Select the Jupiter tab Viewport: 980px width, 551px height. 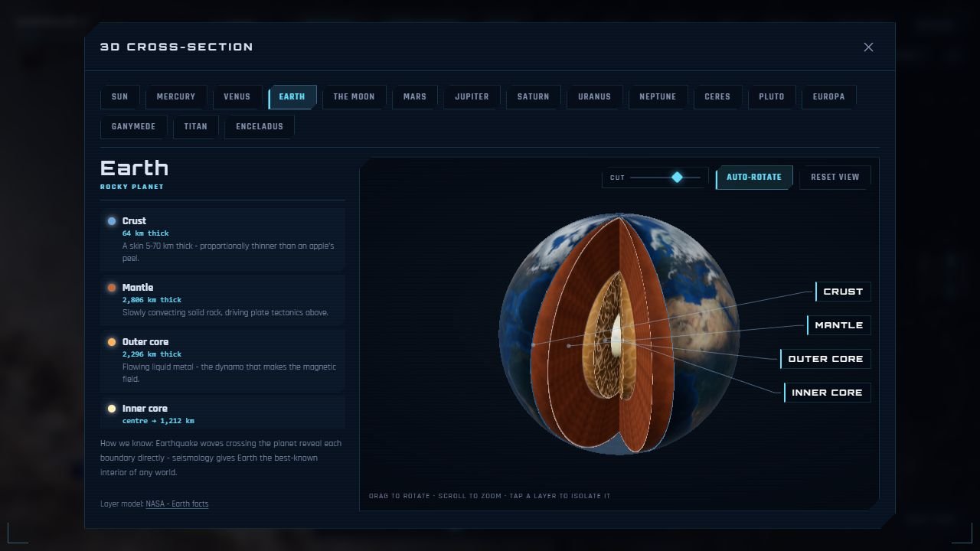[x=472, y=96]
